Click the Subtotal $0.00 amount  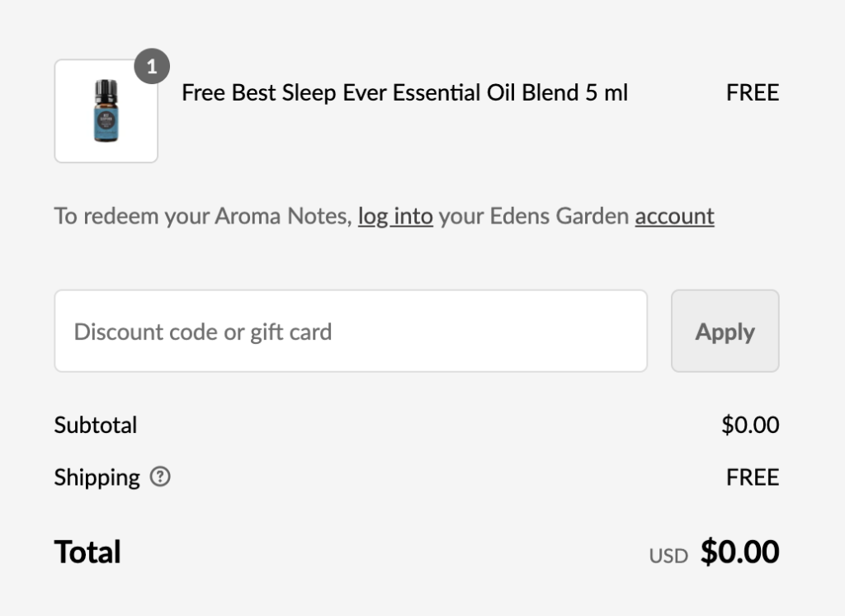[x=749, y=426]
